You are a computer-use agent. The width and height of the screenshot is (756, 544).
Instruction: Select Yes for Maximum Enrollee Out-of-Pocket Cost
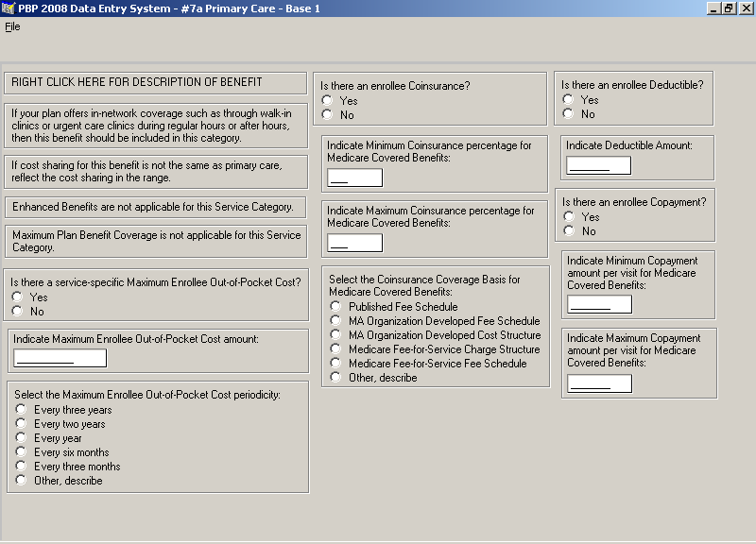(17, 297)
